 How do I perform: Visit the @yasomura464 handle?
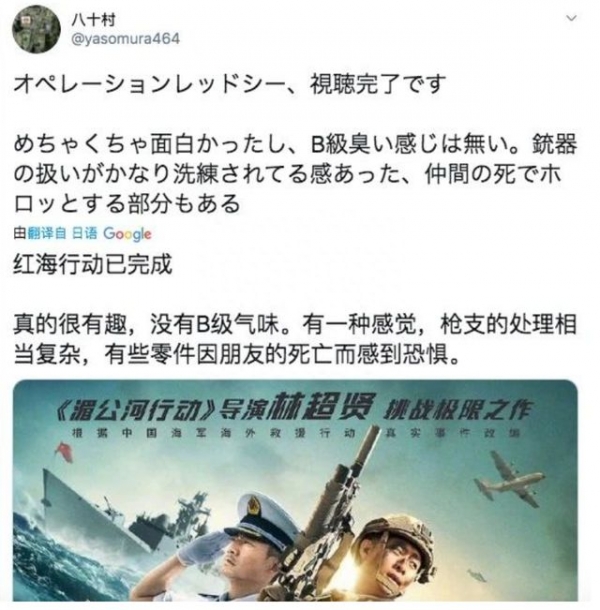pos(125,39)
